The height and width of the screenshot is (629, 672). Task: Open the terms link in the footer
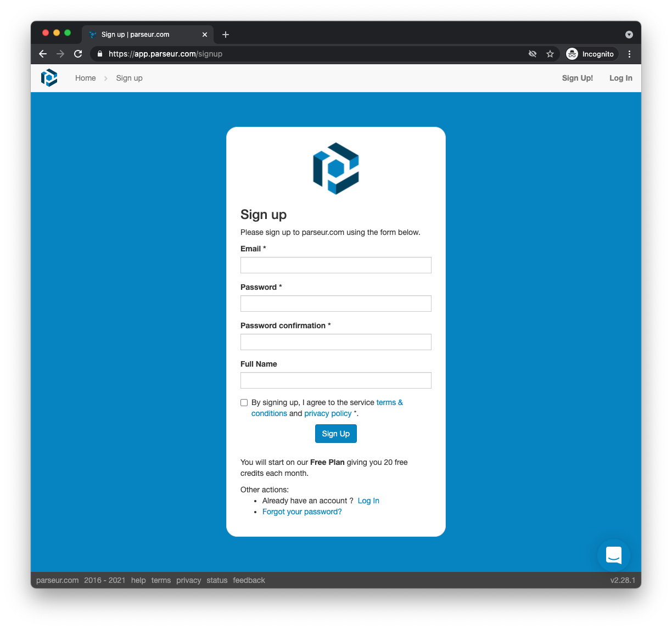[x=161, y=580]
